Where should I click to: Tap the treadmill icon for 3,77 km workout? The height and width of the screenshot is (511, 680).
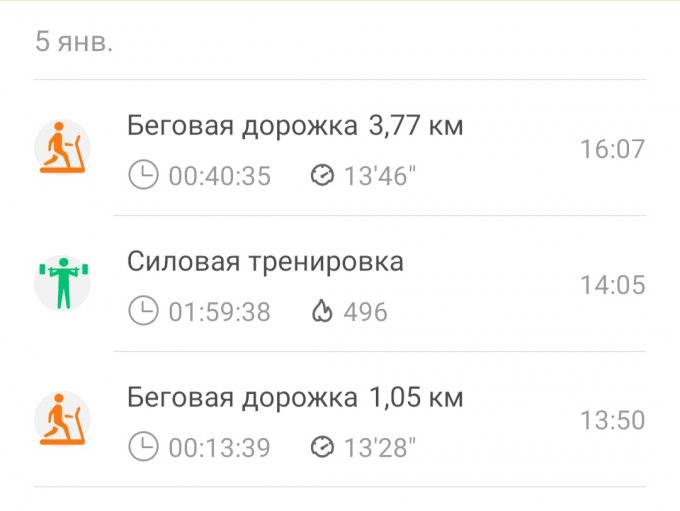pos(62,148)
